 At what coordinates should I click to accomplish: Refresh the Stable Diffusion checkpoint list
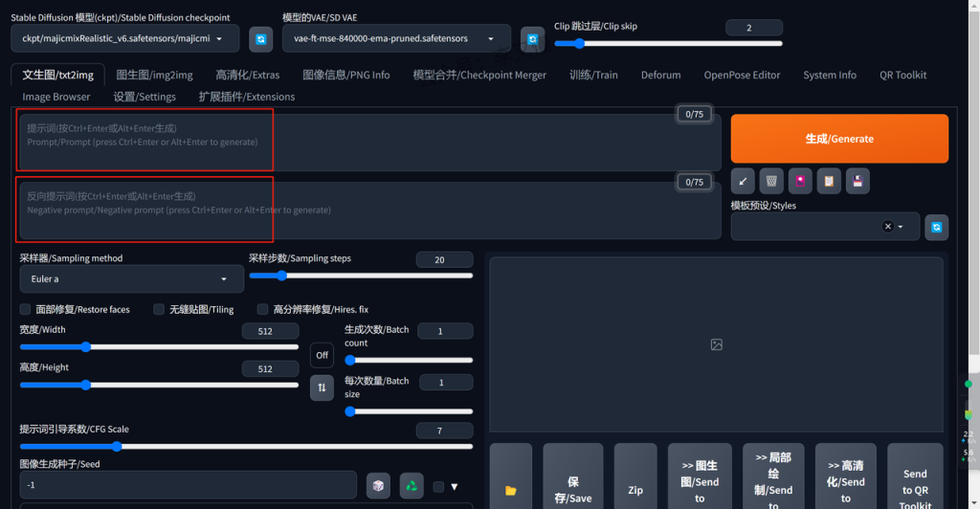(x=260, y=39)
